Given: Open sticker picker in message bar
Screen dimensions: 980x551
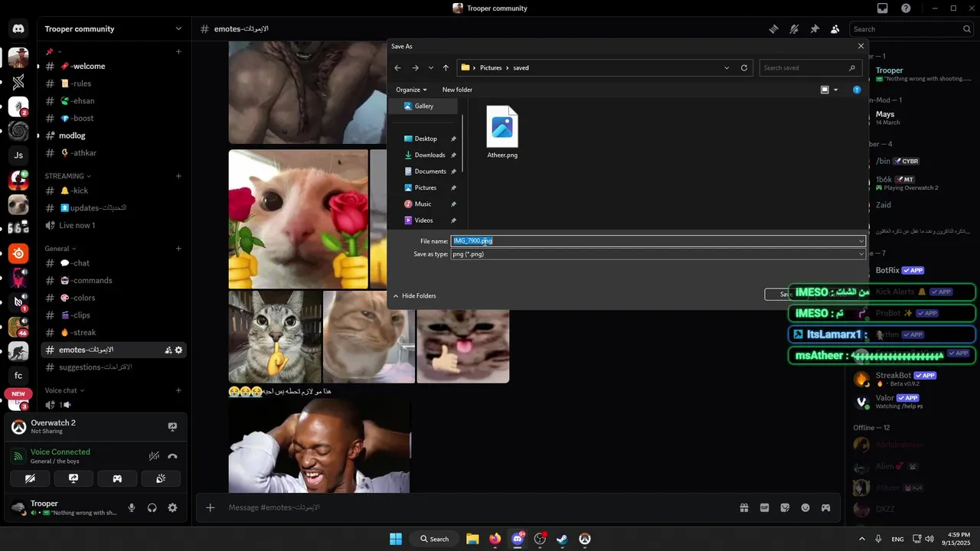Looking at the screenshot, I should point(785,507).
